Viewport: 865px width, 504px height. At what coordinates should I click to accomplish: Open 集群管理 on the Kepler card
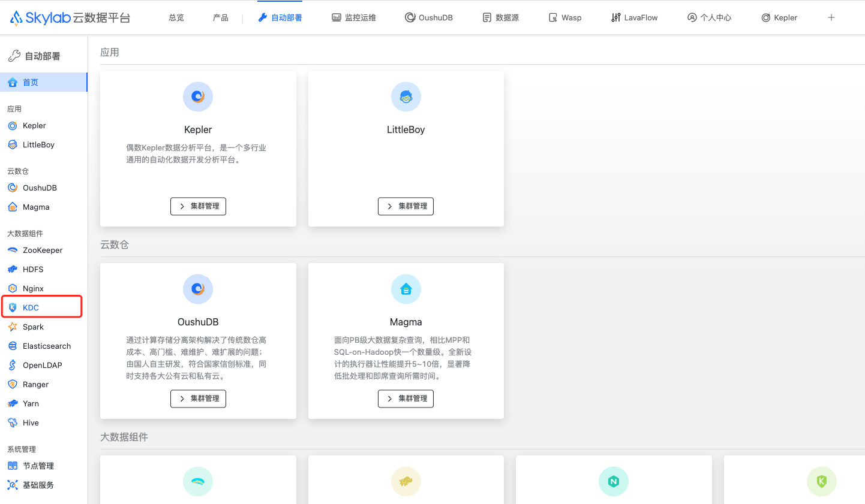click(x=198, y=206)
